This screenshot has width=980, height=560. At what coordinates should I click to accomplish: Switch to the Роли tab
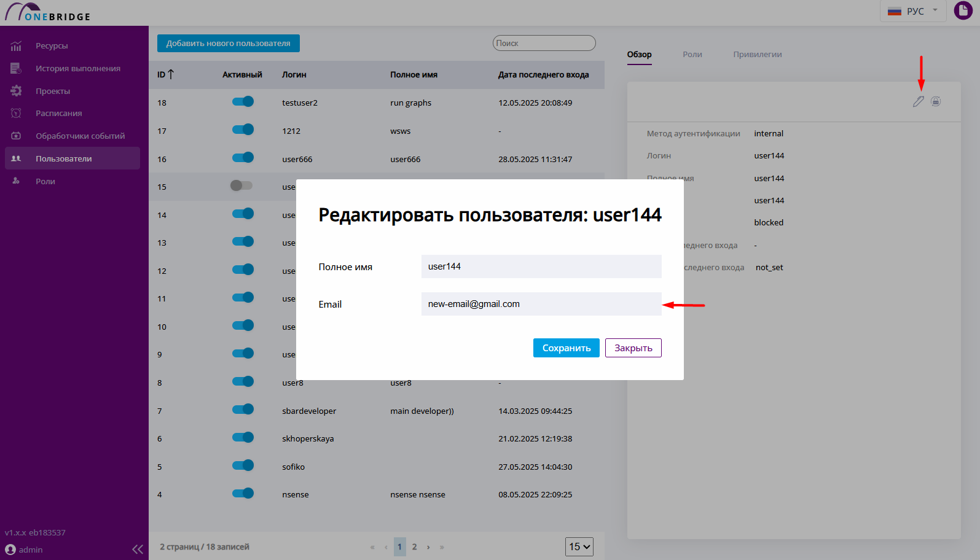pyautogui.click(x=692, y=55)
